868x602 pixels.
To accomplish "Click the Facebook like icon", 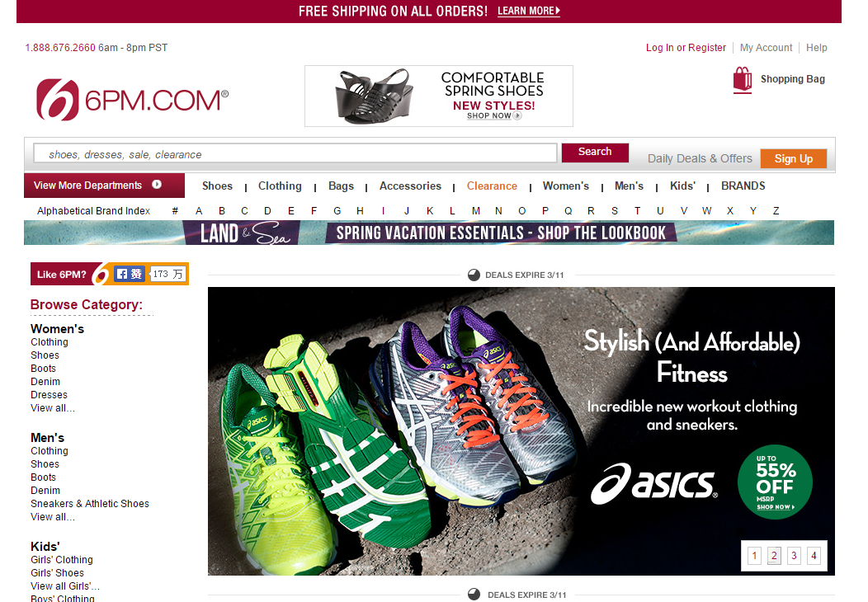I will [x=129, y=274].
